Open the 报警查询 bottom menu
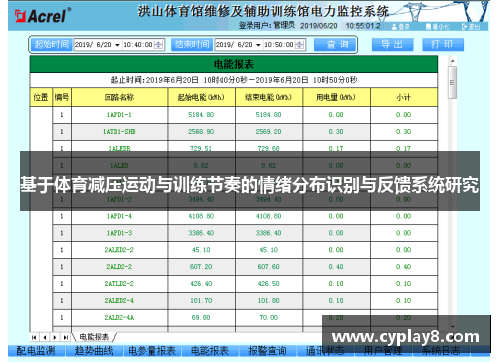 [x=267, y=351]
